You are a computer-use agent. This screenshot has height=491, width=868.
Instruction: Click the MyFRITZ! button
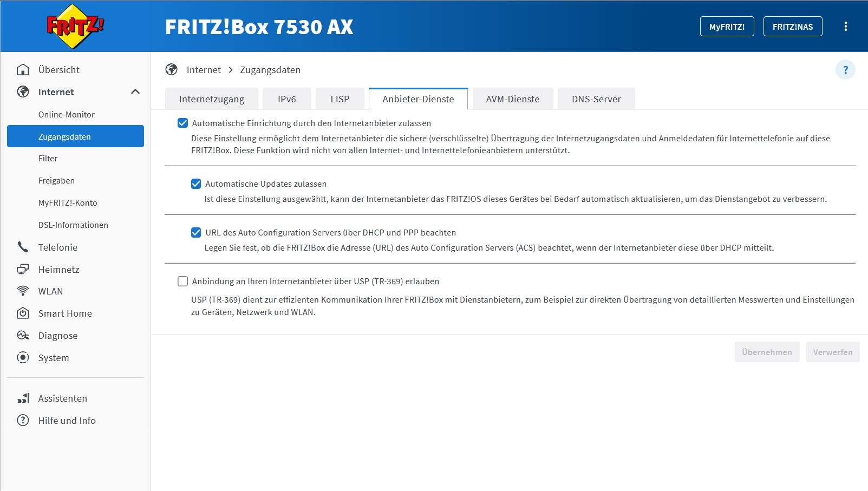click(727, 27)
